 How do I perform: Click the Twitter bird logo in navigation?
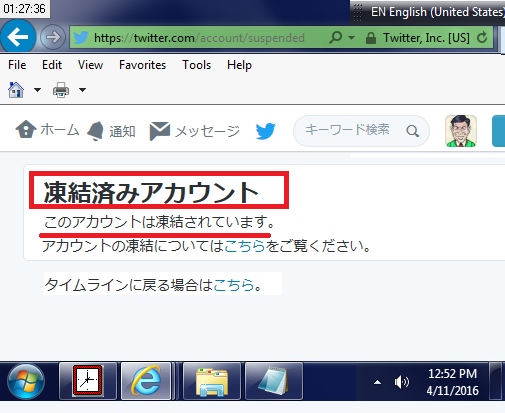tap(266, 131)
